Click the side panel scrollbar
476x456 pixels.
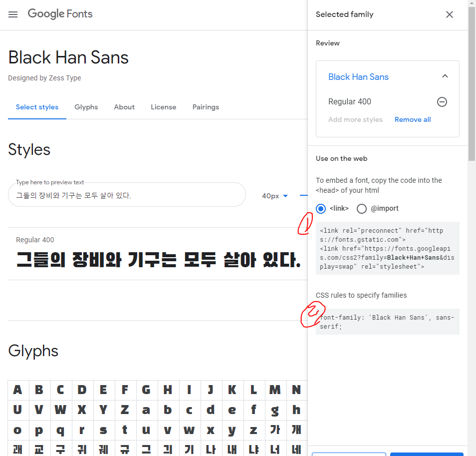tap(472, 83)
